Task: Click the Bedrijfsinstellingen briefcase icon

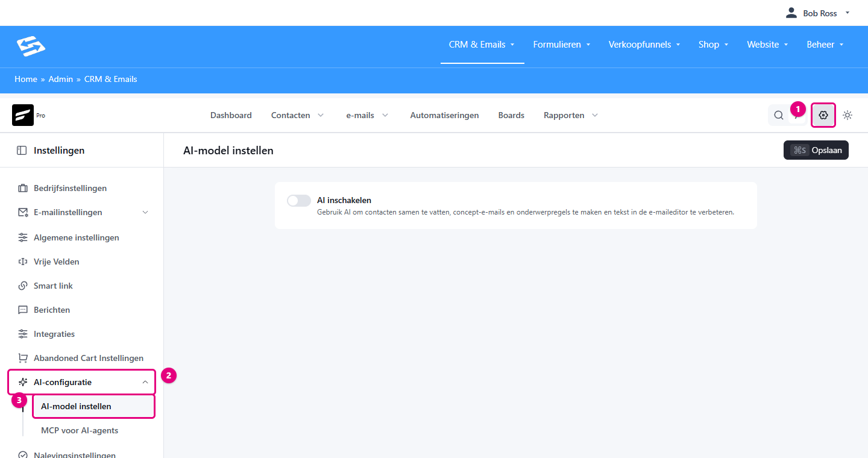Action: (x=23, y=188)
